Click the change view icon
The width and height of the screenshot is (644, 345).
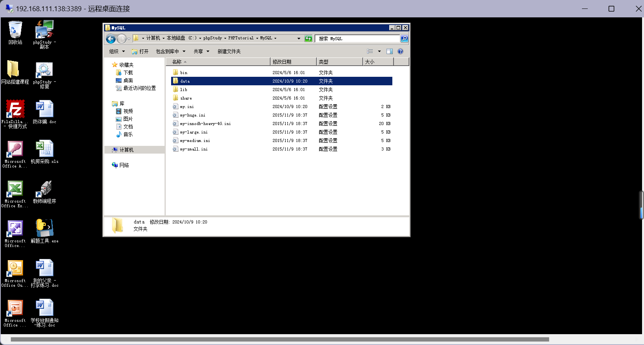click(370, 51)
